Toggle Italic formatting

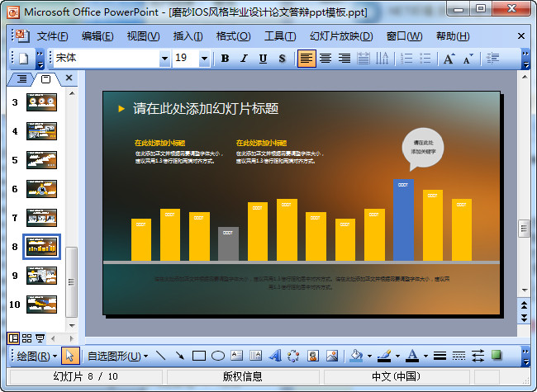click(244, 59)
